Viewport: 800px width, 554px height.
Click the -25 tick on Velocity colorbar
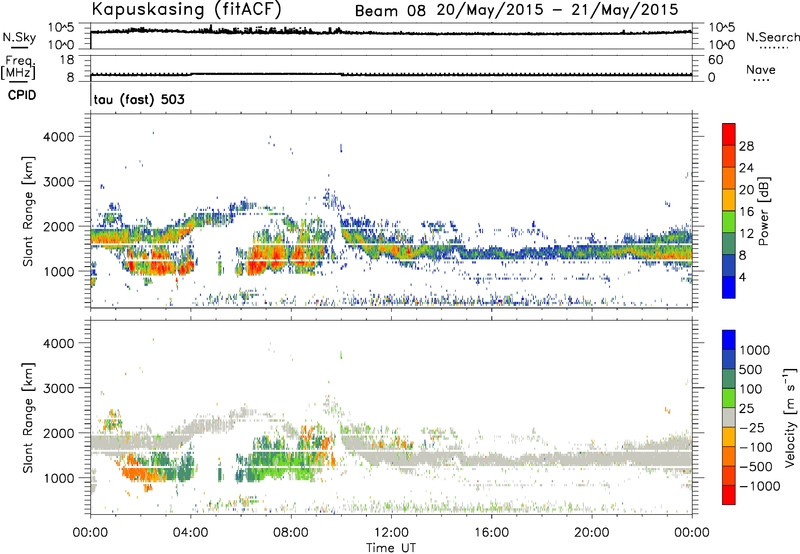click(755, 427)
